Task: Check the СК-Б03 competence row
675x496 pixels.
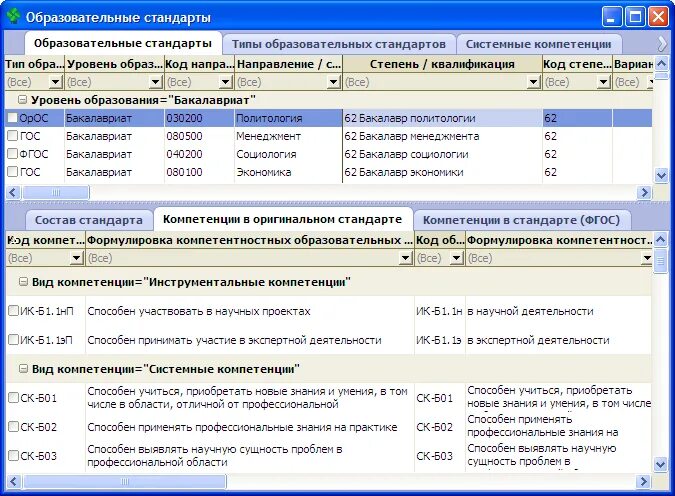Action: [14, 456]
